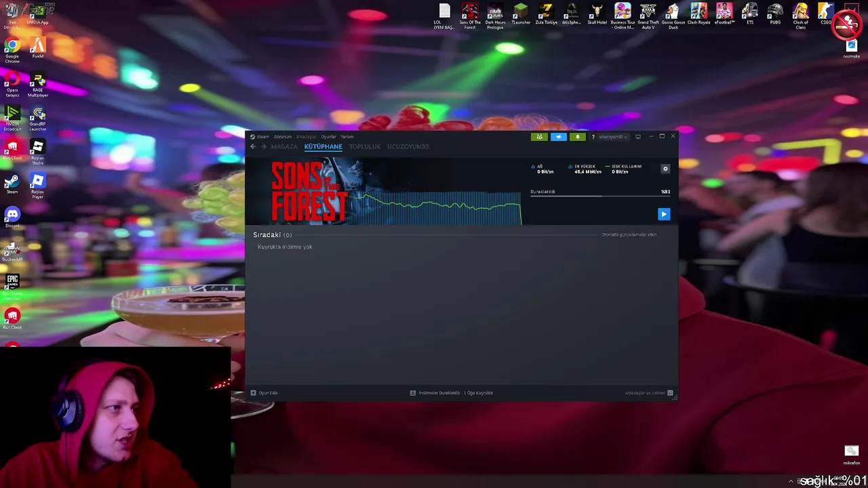Open the notifications bell in Steam
868x488 pixels.
578,137
